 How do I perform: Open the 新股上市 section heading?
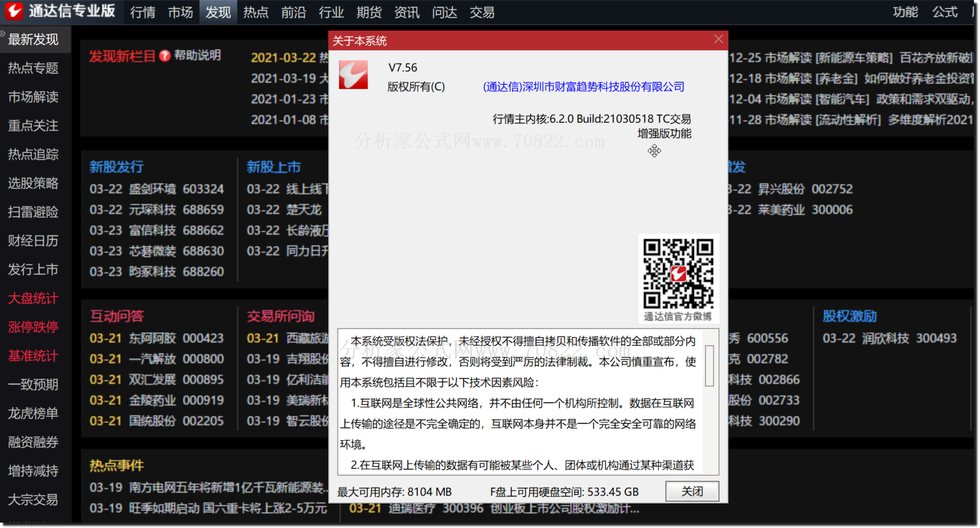[274, 167]
